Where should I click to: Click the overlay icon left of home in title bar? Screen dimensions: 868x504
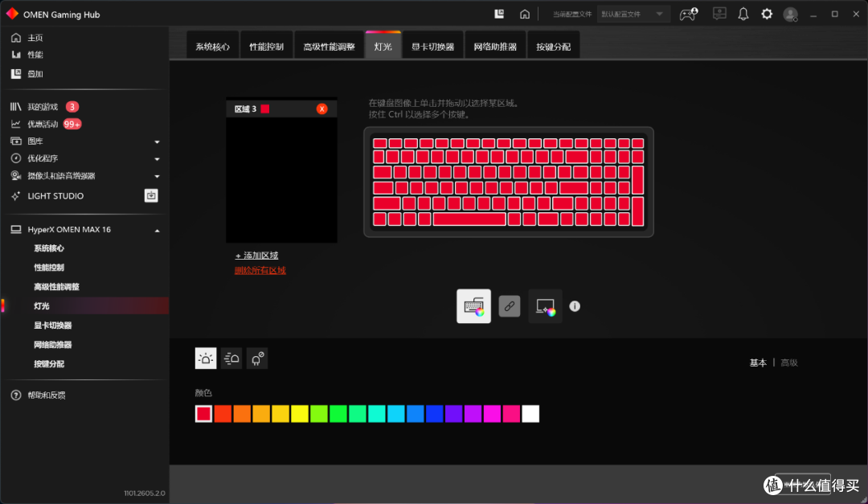499,14
